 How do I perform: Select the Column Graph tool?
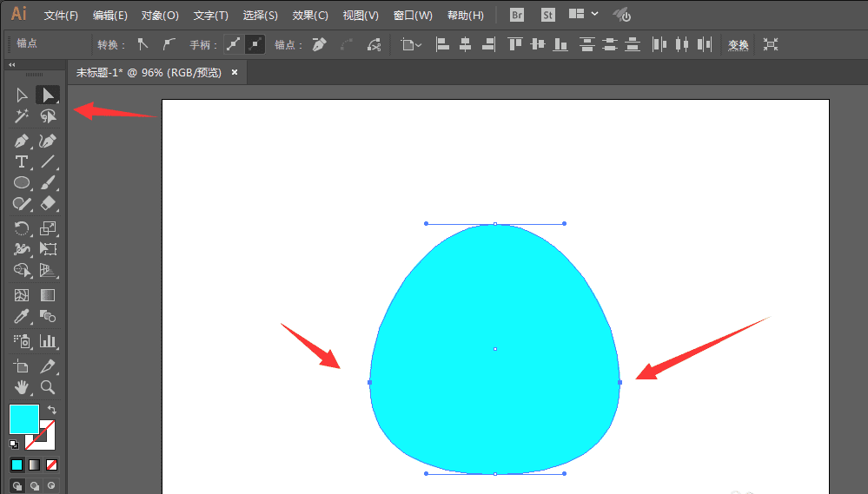point(48,341)
